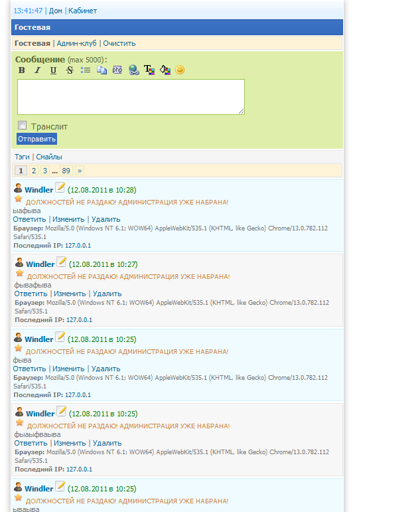The width and height of the screenshot is (420, 512).
Task: Click the edit pencil icon on the 10:27 post
Action: 61,262
